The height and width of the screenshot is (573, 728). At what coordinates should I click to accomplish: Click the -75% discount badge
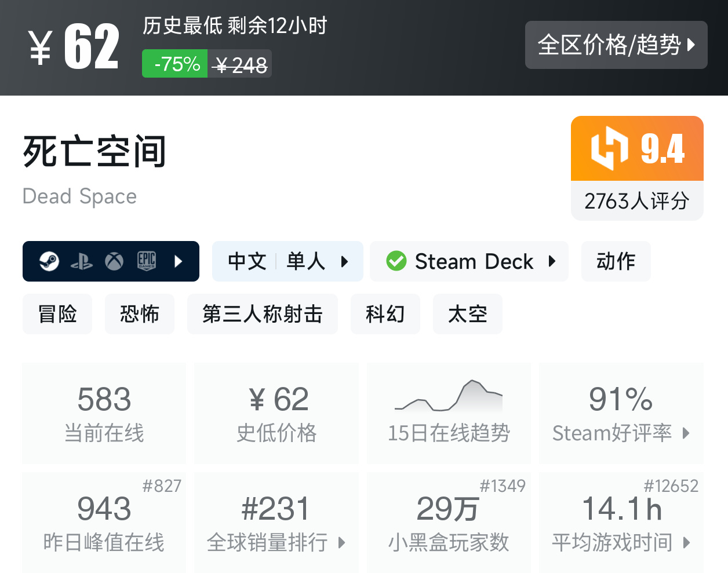pyautogui.click(x=174, y=64)
